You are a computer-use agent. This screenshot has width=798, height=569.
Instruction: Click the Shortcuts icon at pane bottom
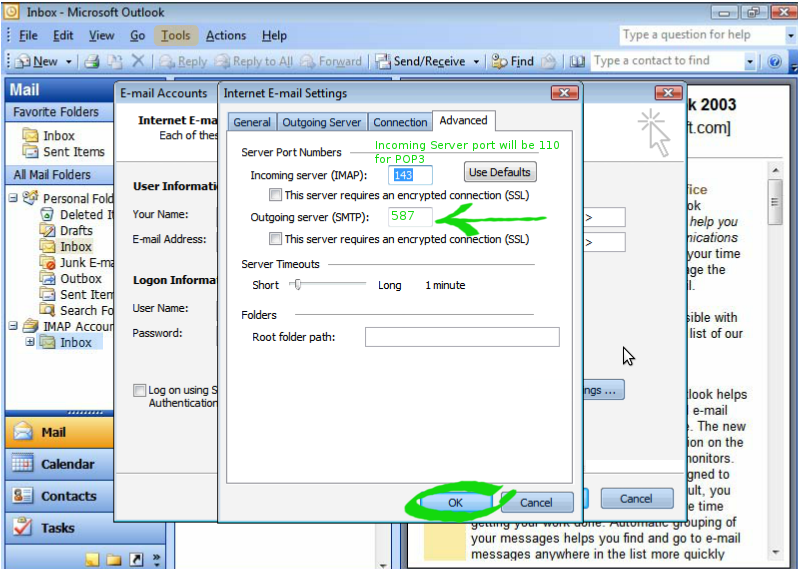[x=136, y=560]
